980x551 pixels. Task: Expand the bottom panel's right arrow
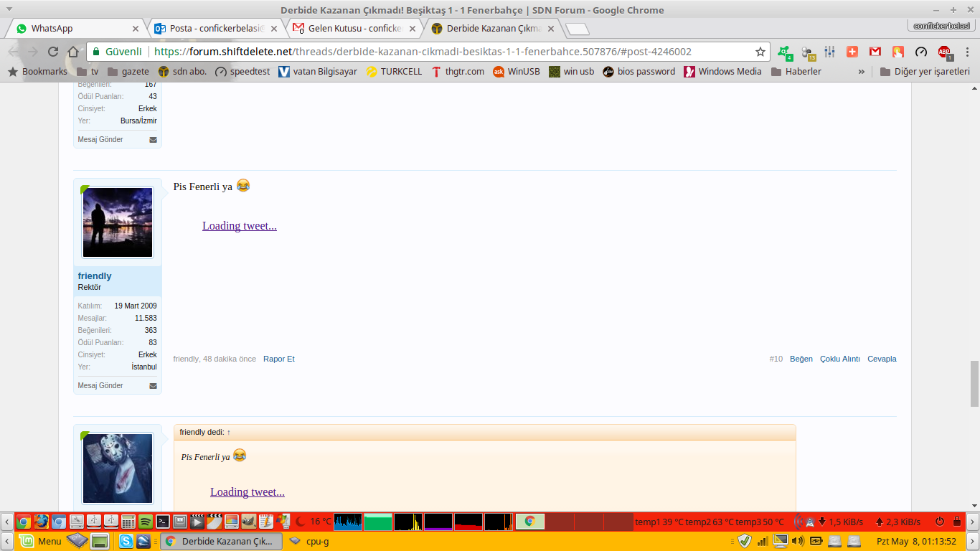[972, 542]
